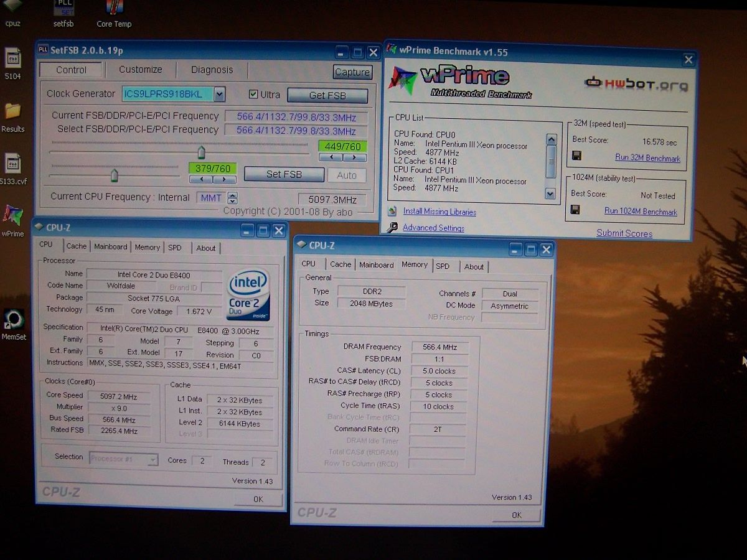747x560 pixels.
Task: Open Memory tab in left CPU-Z window
Action: 148,247
